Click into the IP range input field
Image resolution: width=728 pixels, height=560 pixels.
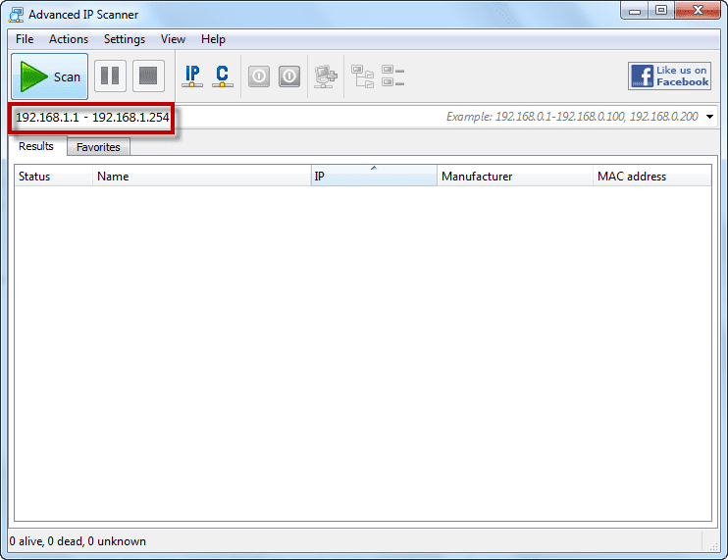pyautogui.click(x=294, y=118)
